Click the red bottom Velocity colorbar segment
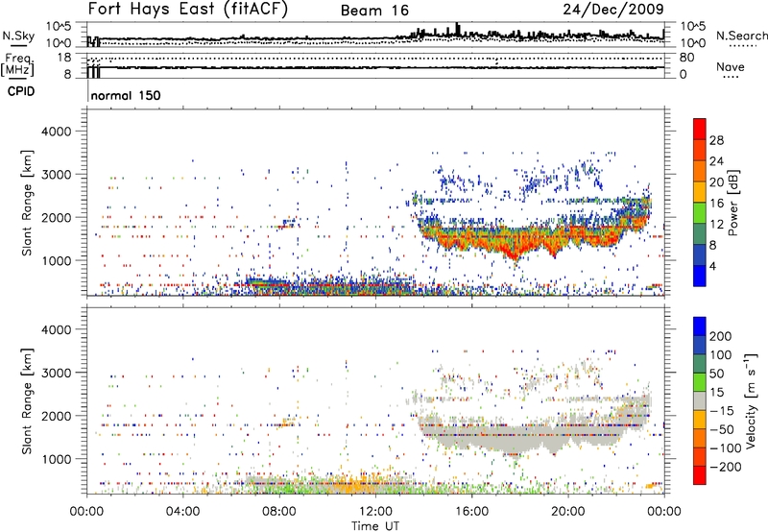 700,475
